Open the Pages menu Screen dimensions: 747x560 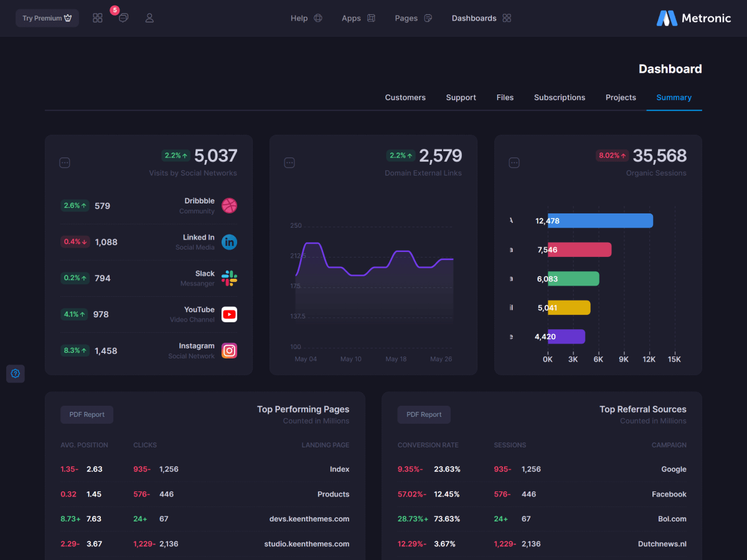coord(413,18)
